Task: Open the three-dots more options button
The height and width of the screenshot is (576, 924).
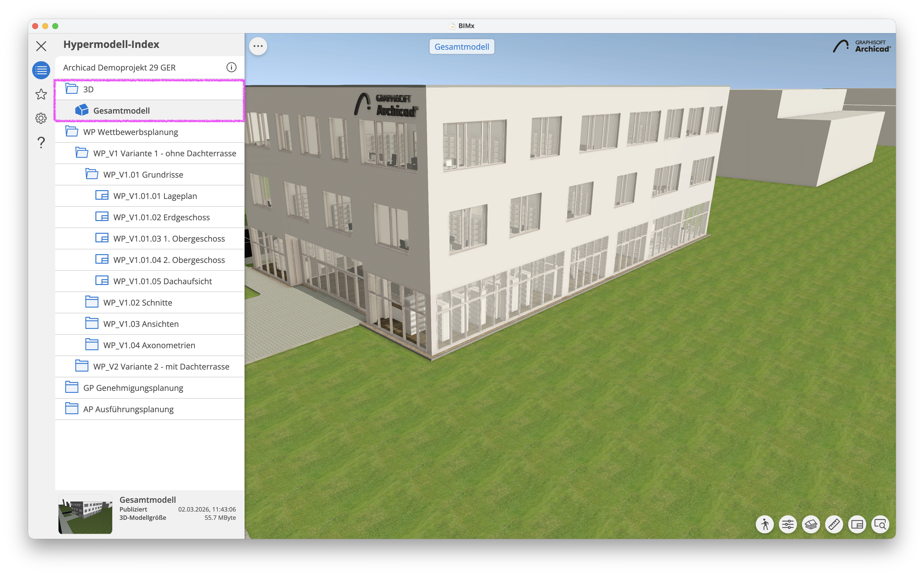Action: point(258,46)
